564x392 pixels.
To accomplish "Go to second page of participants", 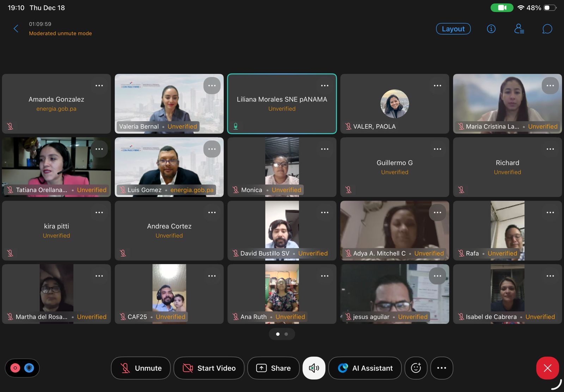I will (286, 334).
